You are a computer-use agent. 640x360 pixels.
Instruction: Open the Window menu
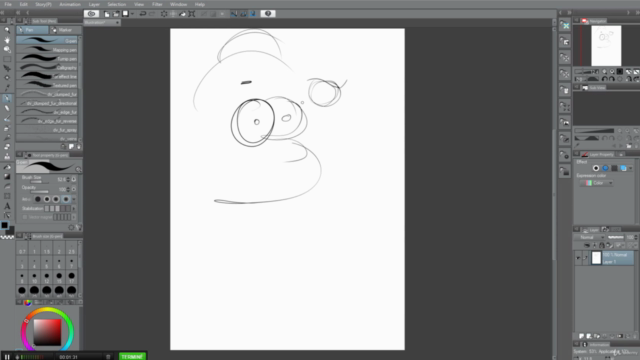point(178,4)
